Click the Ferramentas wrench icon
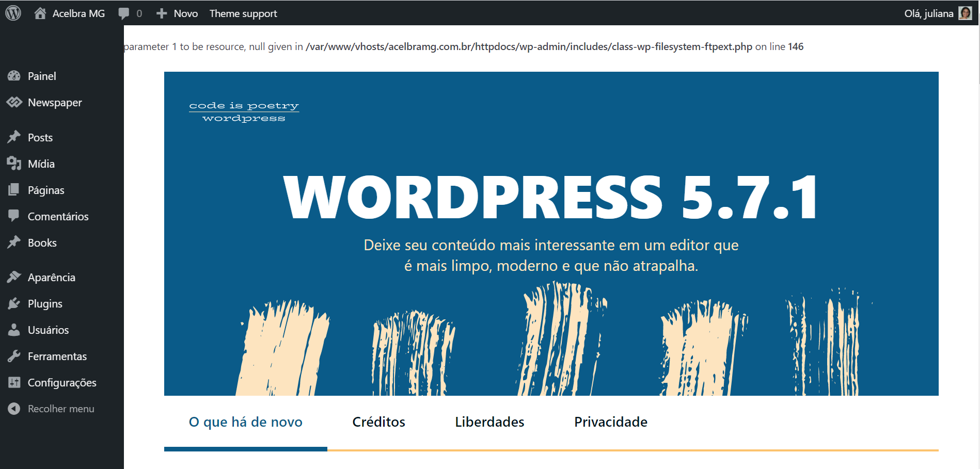Screen dimensions: 980x469 click(14, 356)
